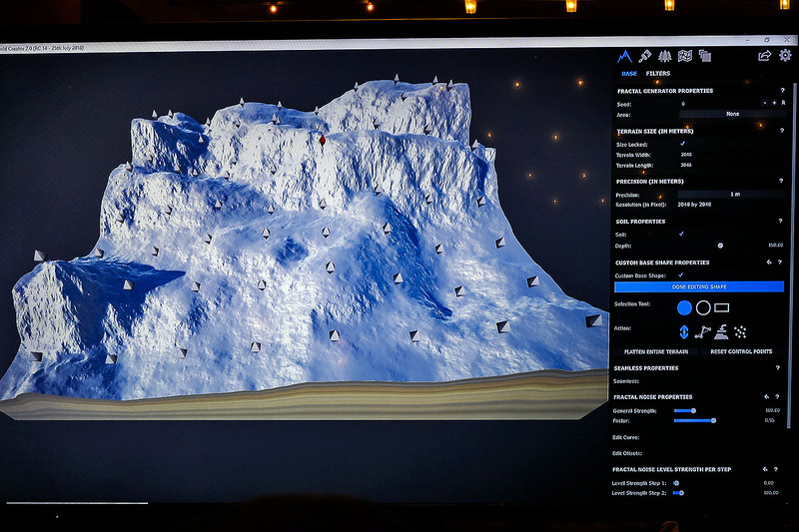799x532 pixels.
Task: Click the Edit Offsets label
Action: [627, 453]
